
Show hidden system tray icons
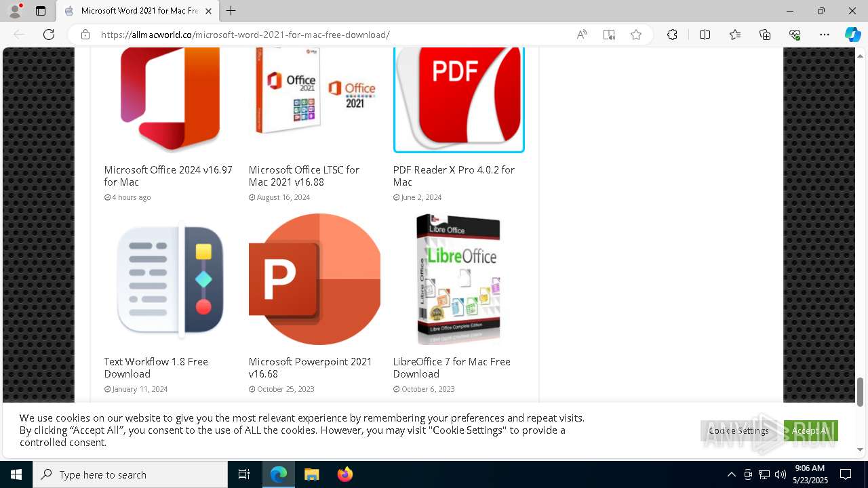coord(731,474)
